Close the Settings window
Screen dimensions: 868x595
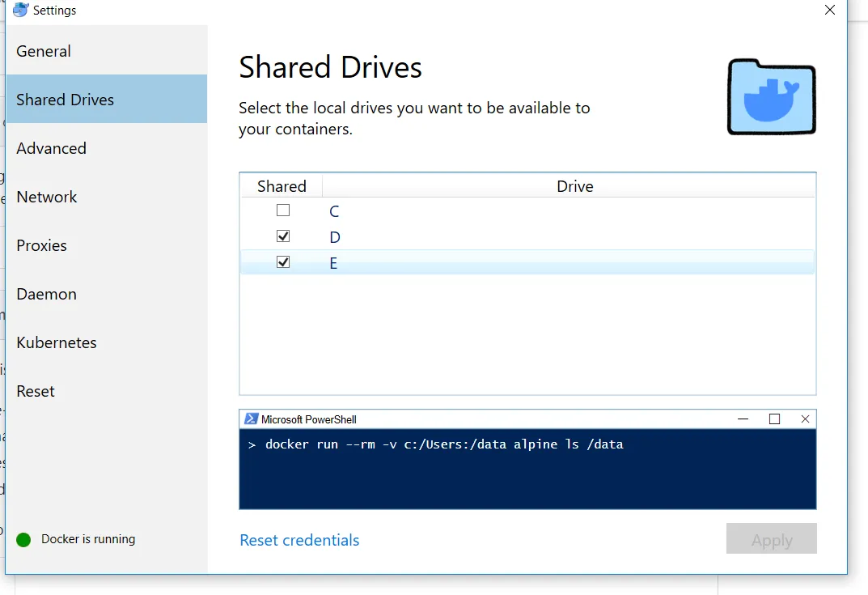tap(829, 10)
